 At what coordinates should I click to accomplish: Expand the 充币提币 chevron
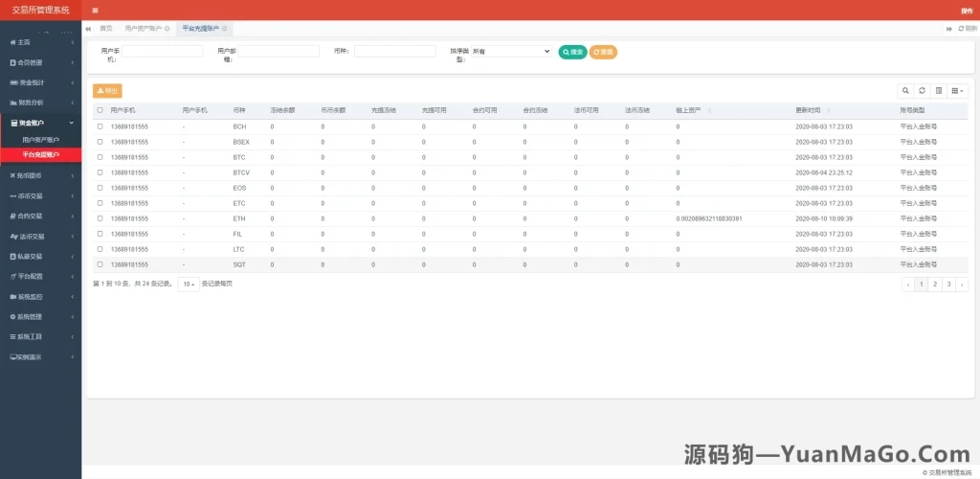tap(73, 175)
